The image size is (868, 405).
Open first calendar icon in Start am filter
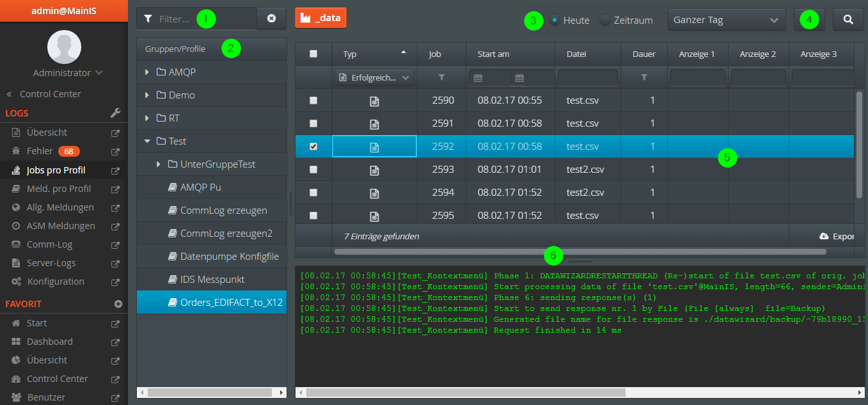click(478, 78)
